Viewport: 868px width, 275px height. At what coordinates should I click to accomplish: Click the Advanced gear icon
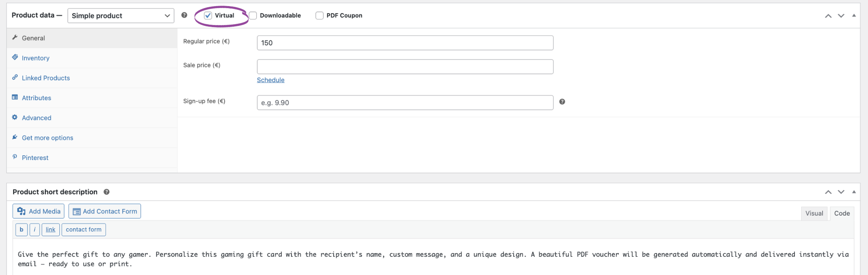point(15,117)
